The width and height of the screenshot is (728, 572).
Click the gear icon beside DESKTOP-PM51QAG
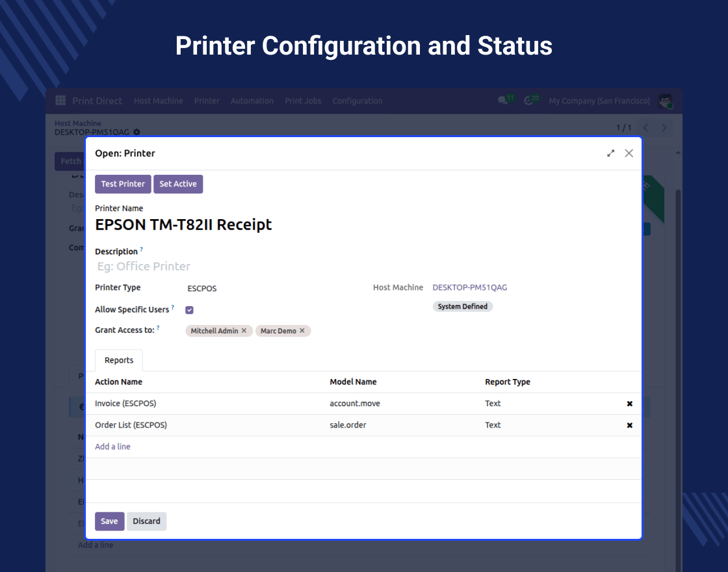[136, 132]
